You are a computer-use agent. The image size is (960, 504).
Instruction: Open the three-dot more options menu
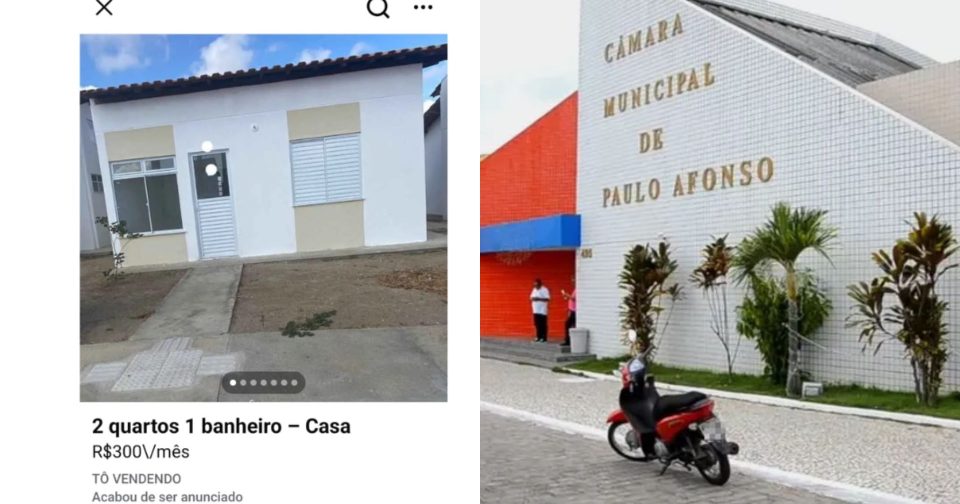tap(423, 7)
